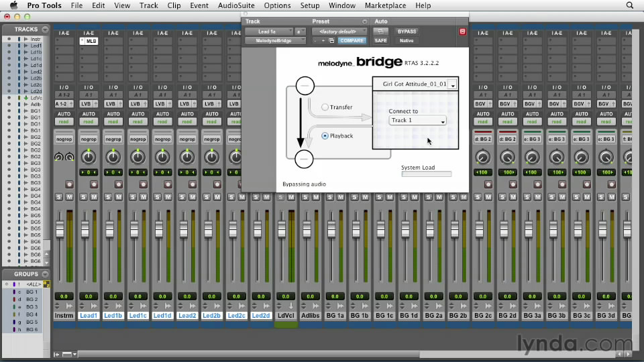Click the BG 2d fader handle

(x=504, y=229)
